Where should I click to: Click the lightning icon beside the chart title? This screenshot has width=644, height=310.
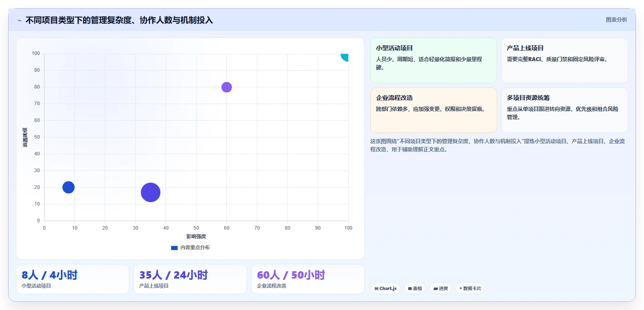(19, 20)
